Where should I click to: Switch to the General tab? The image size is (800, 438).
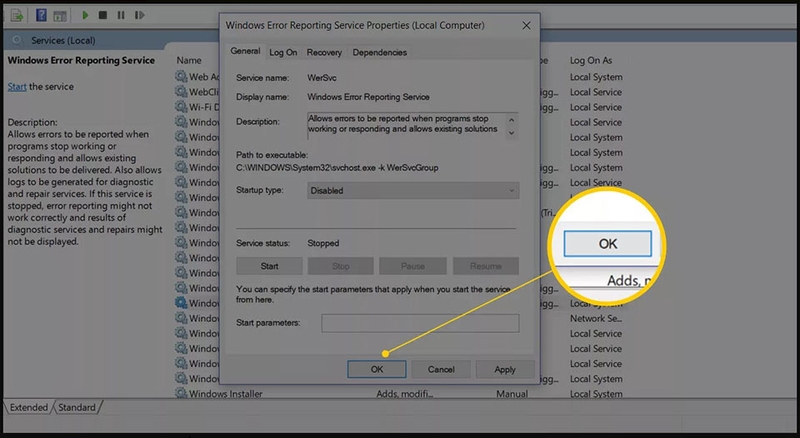245,51
